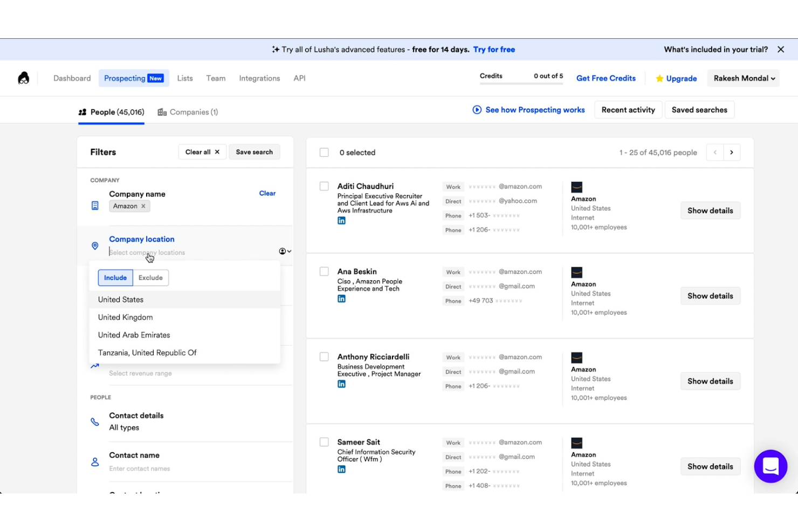Open Saved searches
This screenshot has width=798, height=532.
point(699,110)
